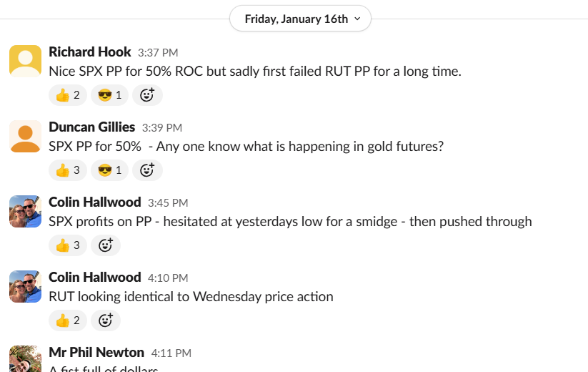Click Richard Hook's name link
Screen dimensions: 588x372
coord(90,52)
